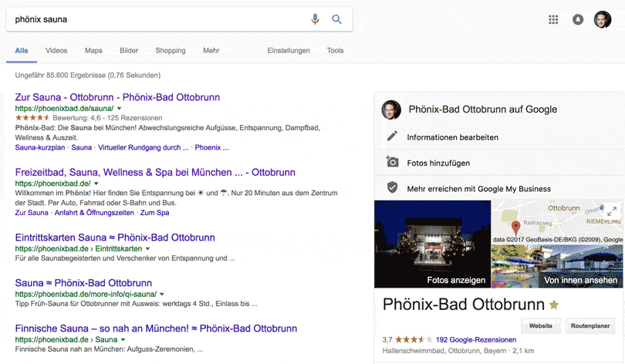Click the Routenplaner button

tap(590, 325)
